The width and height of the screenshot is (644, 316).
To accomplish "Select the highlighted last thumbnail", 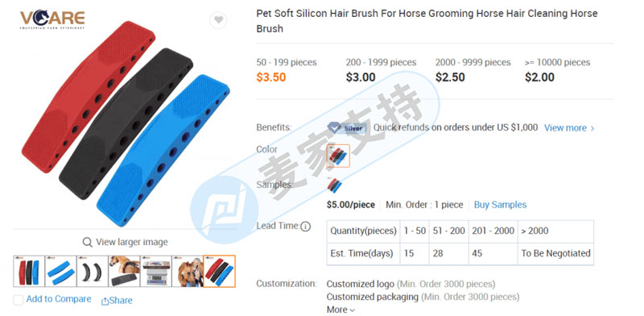I will [x=219, y=271].
